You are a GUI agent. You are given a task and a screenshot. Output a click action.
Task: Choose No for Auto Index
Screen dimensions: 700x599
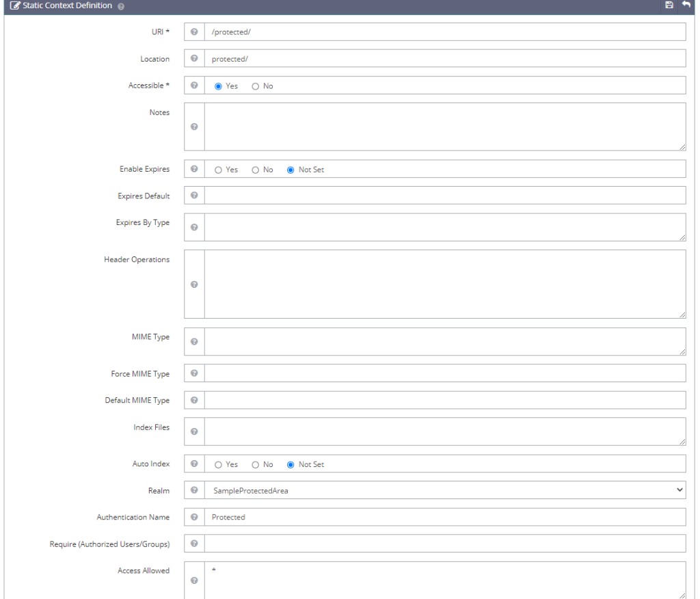tap(256, 464)
